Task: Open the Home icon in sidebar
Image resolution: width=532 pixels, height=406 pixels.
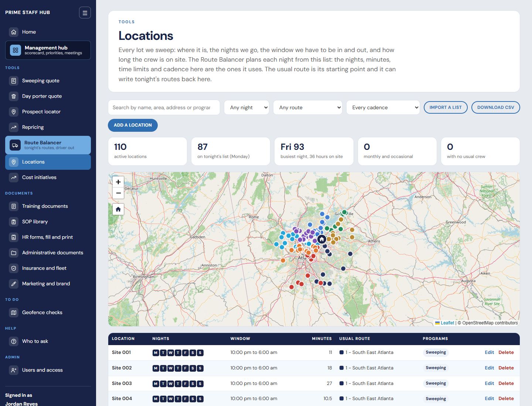Action: coord(14,32)
